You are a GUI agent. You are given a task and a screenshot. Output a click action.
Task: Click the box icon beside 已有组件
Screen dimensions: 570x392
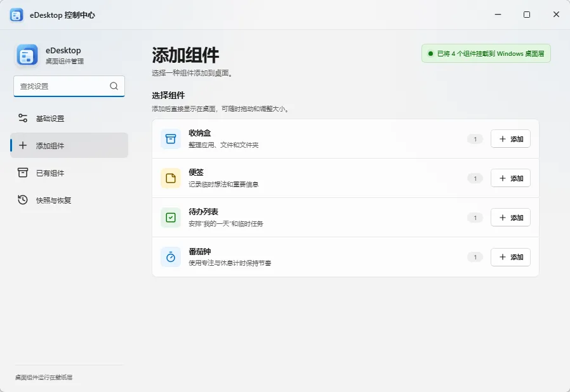click(23, 173)
